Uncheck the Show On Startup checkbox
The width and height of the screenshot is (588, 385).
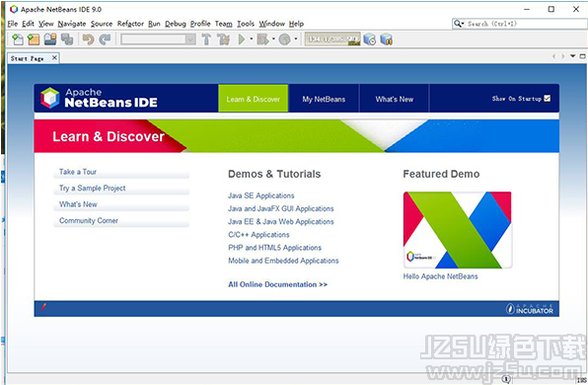(x=548, y=99)
